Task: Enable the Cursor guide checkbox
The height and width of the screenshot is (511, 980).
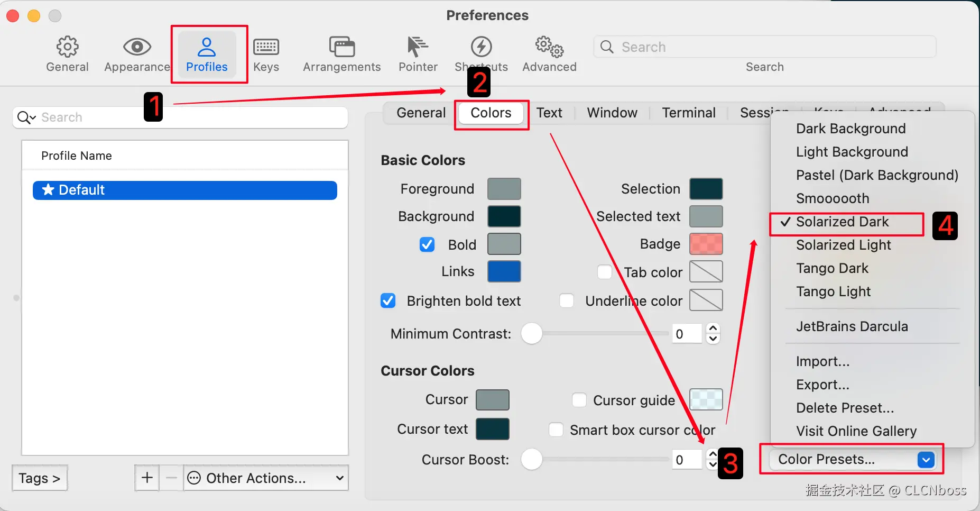Action: (x=579, y=400)
